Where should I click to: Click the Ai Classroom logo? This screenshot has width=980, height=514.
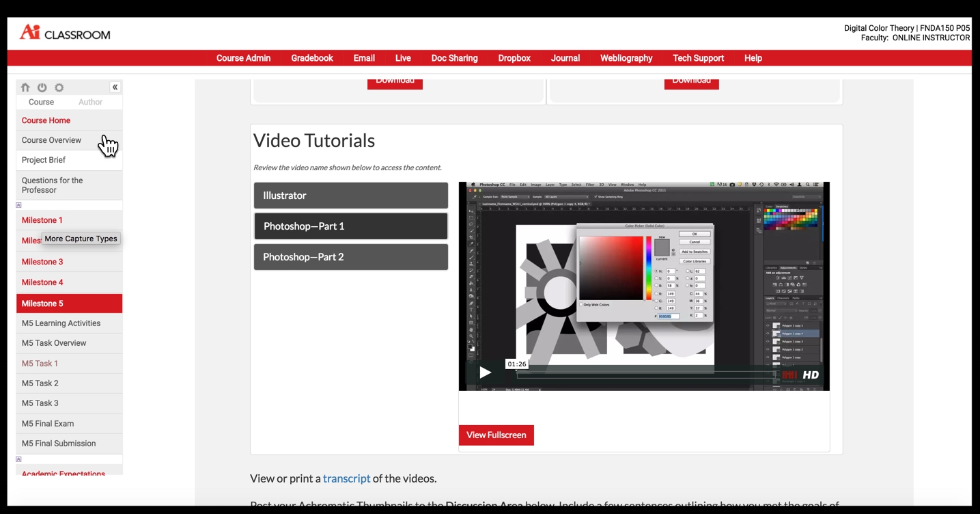[65, 33]
